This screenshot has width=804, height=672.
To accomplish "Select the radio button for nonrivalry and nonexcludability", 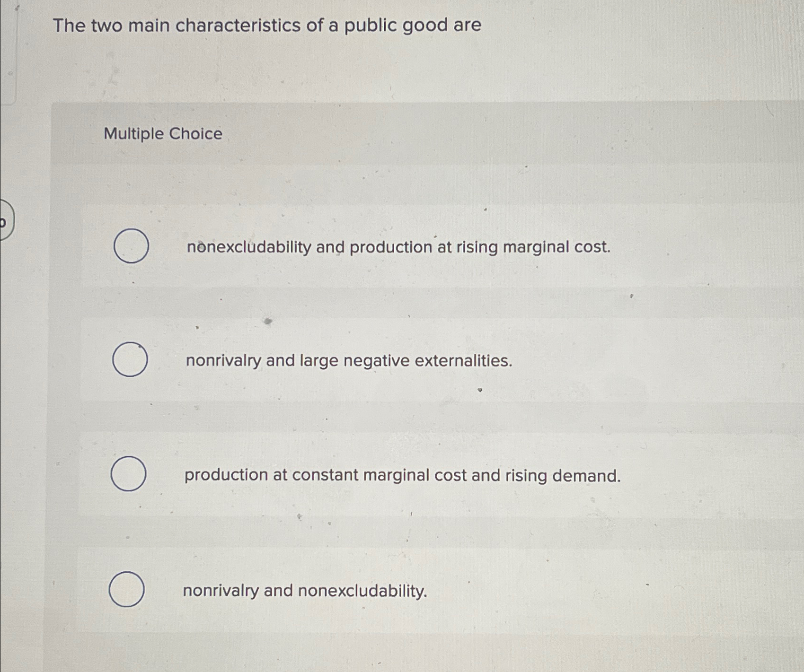I will pos(127,589).
